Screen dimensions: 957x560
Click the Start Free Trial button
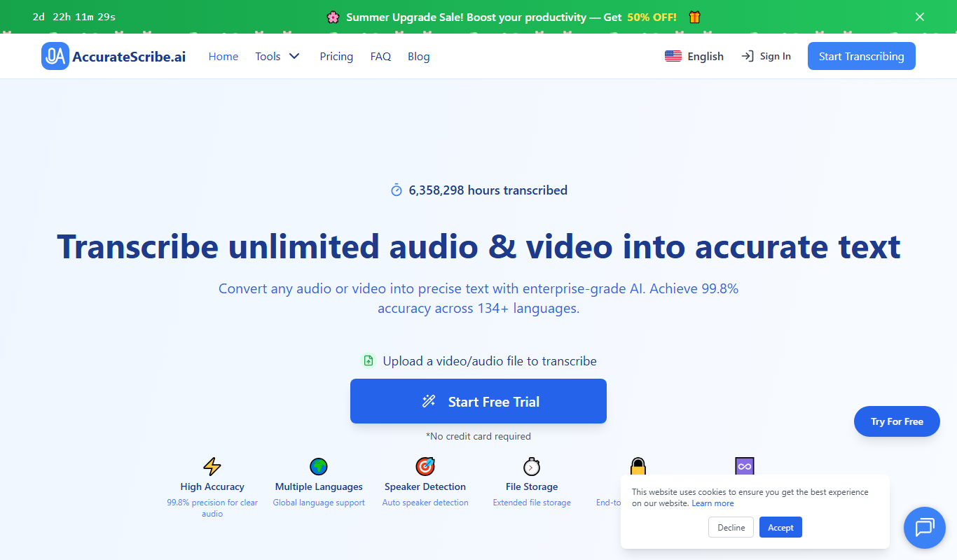478,401
